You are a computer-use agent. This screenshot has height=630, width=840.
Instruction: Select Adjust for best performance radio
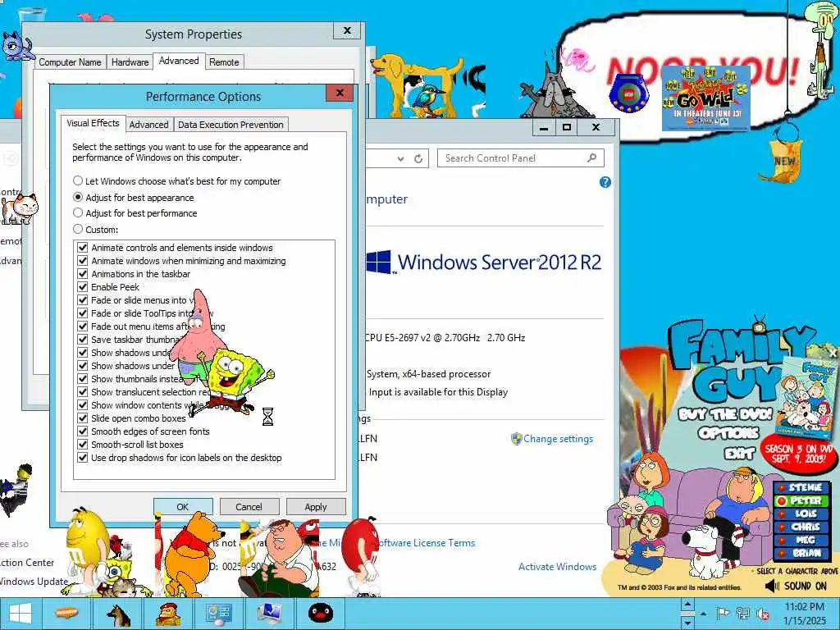coord(78,212)
